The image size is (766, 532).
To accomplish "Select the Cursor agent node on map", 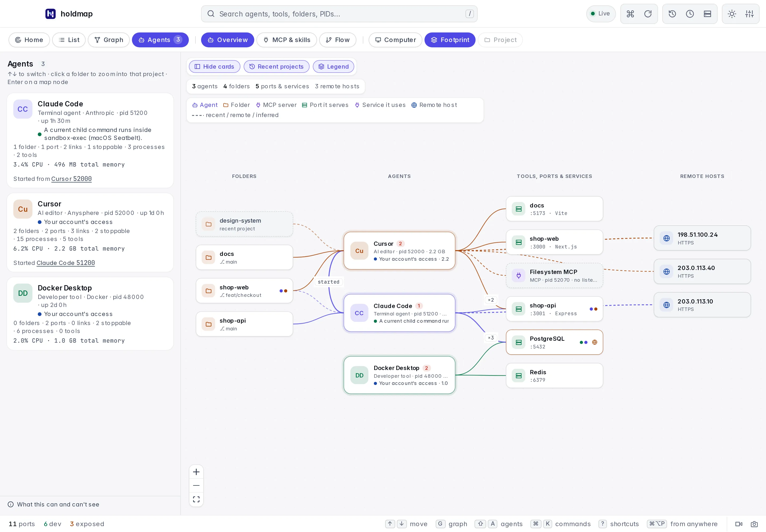I will (399, 251).
